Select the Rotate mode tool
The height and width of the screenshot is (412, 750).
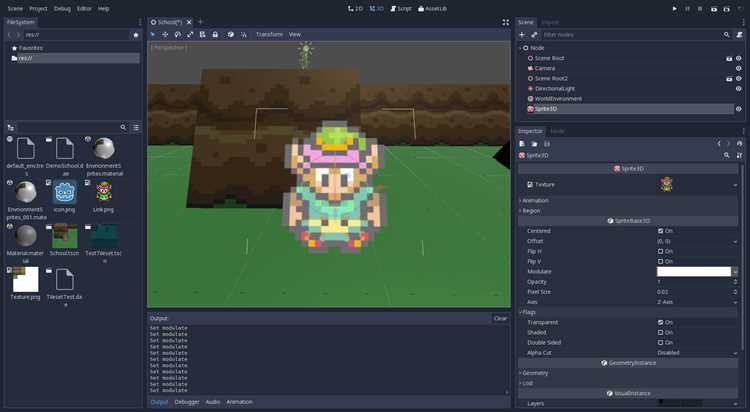click(177, 34)
